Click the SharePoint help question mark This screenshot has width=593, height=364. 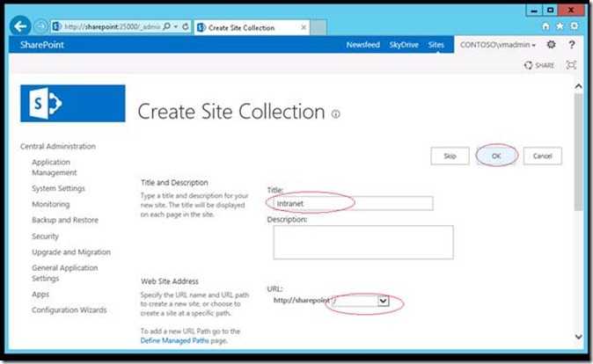(572, 45)
